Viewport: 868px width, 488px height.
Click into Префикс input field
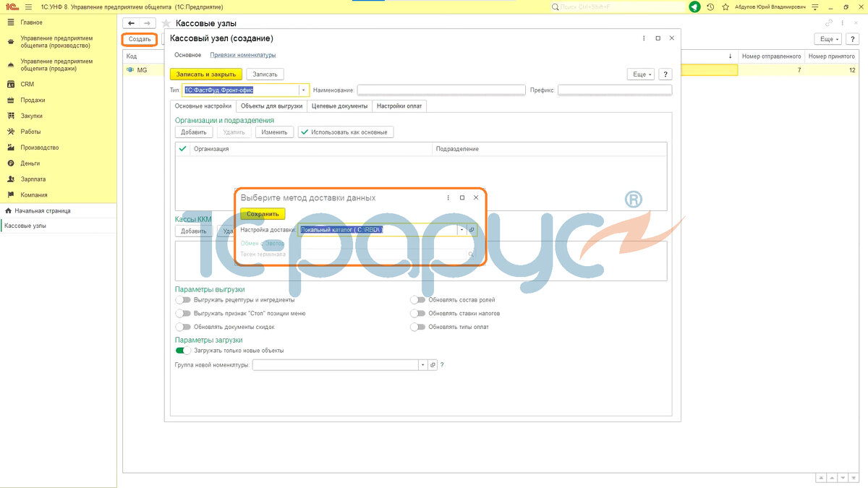[615, 90]
